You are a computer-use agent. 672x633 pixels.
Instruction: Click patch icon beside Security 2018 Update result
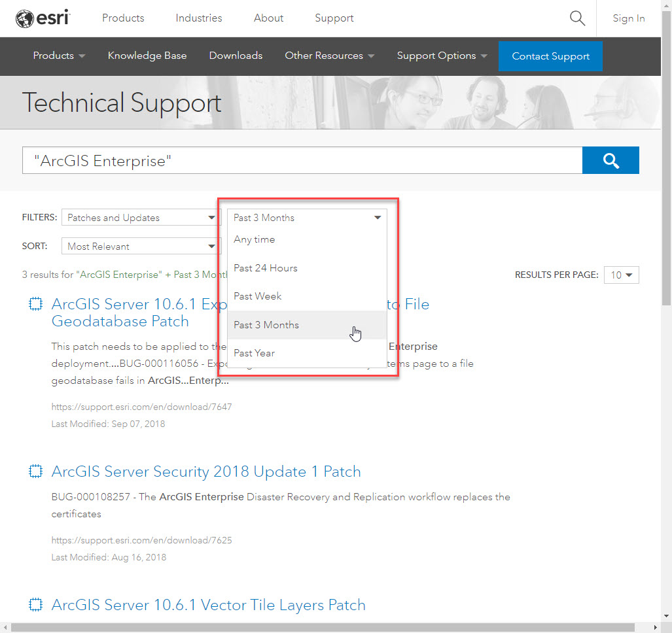click(x=35, y=471)
